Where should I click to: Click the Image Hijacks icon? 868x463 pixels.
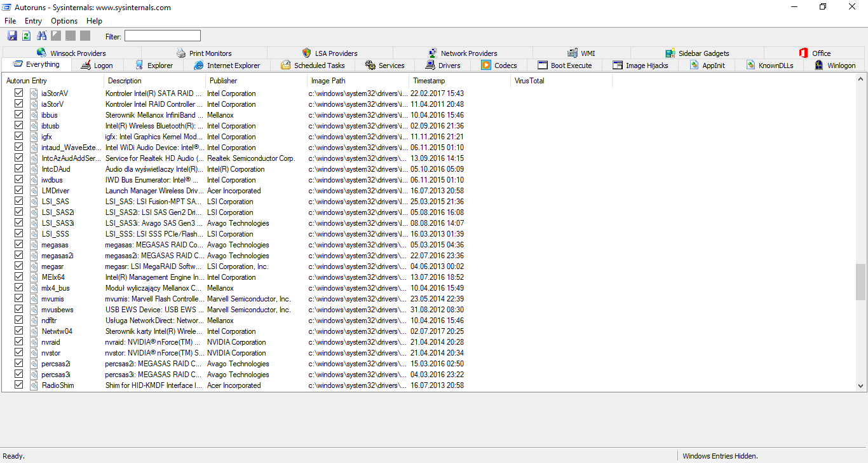(x=618, y=65)
